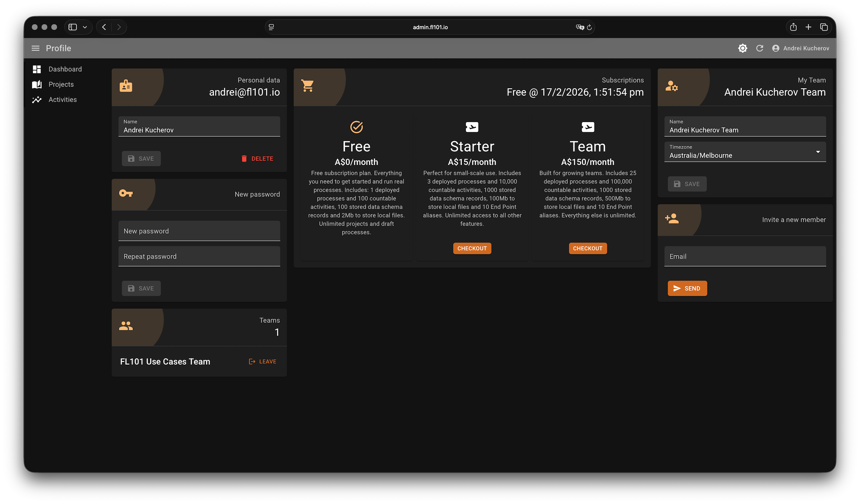
Task: Click the shopping cart Subscriptions icon
Action: (308, 86)
